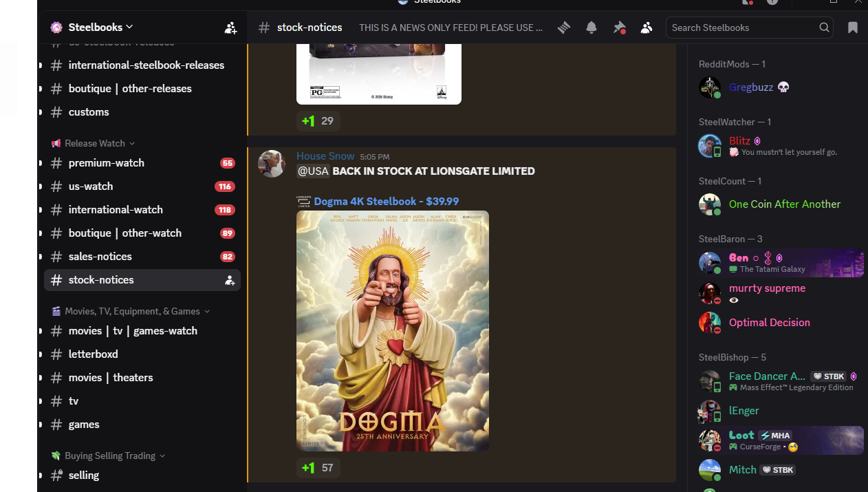Click the 118 badge on international-watch
The height and width of the screenshot is (492, 868).
pos(225,210)
